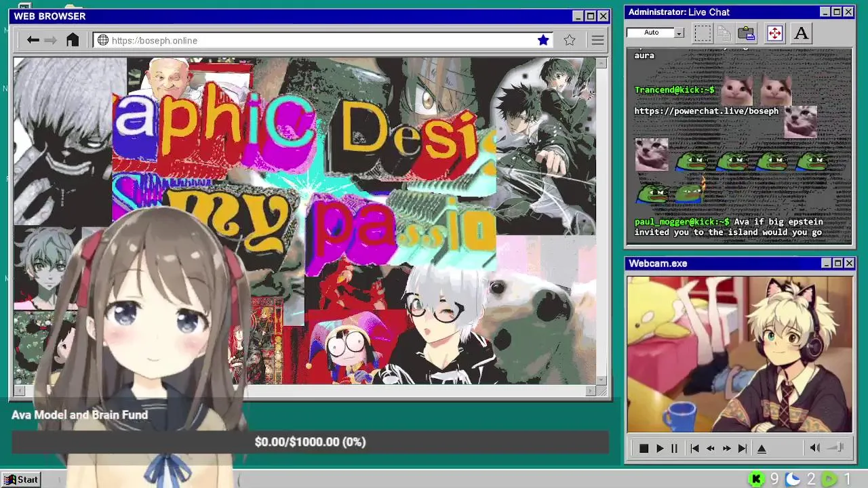Adjust the Webcam.exe volume slider
868x488 pixels.
[837, 447]
